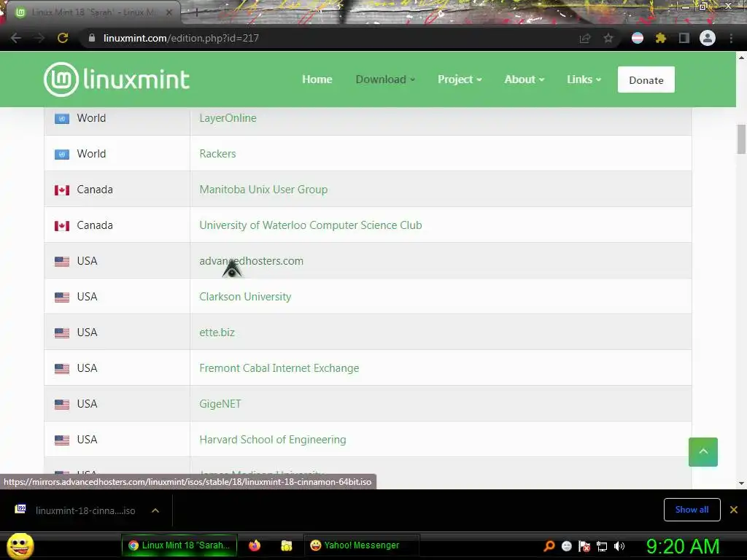
Task: Click US flag in GigeNET row
Action: click(x=62, y=404)
